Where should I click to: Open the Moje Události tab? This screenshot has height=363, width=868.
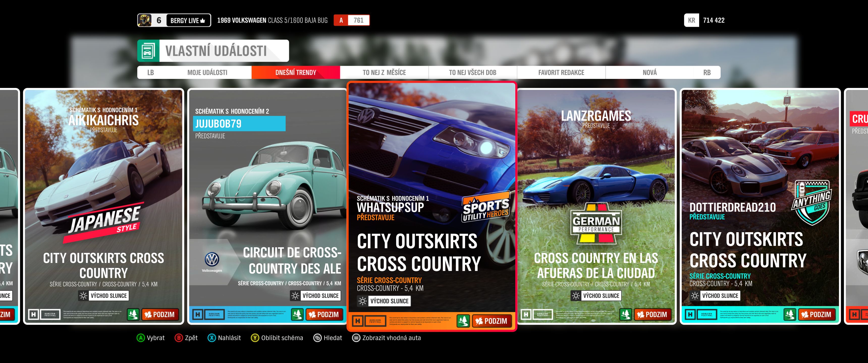pyautogui.click(x=207, y=72)
